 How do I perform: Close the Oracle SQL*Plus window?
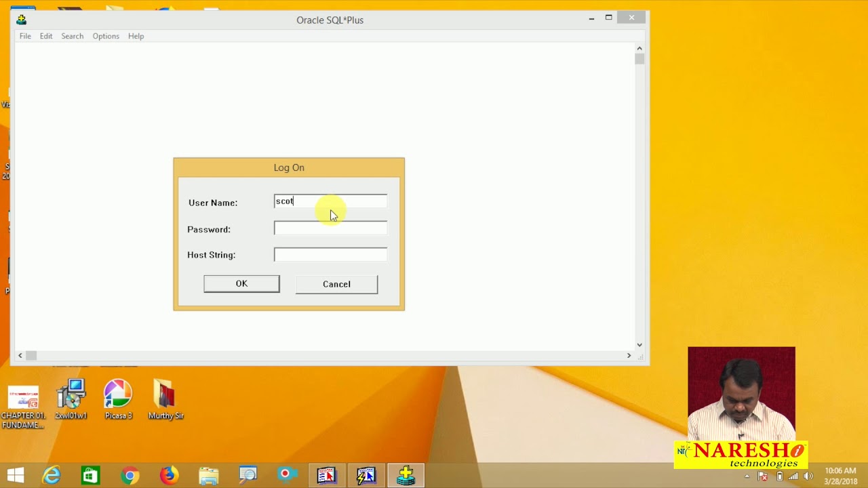click(631, 18)
